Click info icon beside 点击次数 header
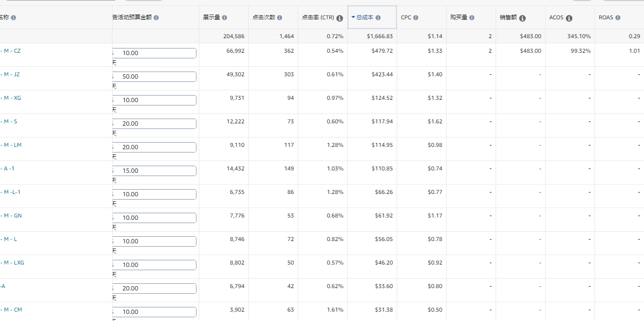The width and height of the screenshot is (644, 321). pyautogui.click(x=279, y=18)
